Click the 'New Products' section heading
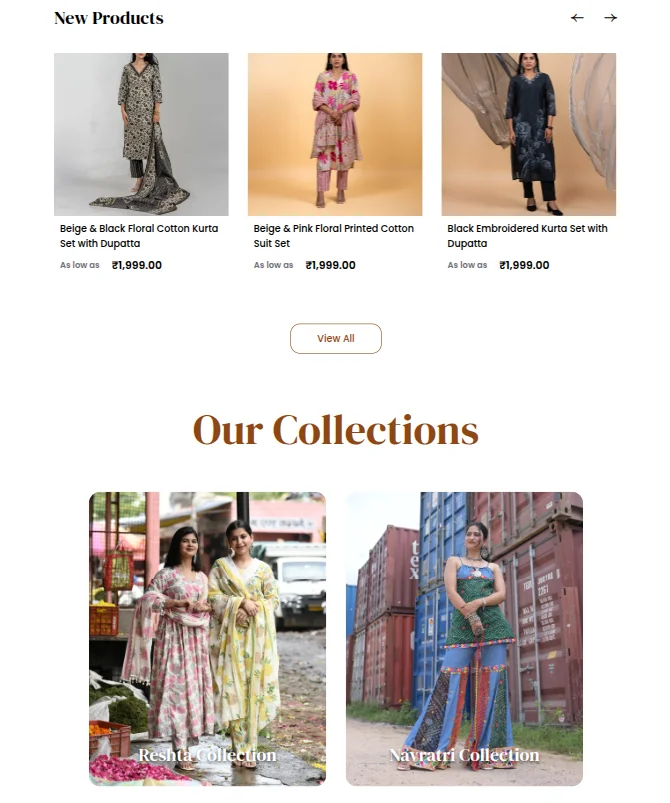 click(109, 18)
